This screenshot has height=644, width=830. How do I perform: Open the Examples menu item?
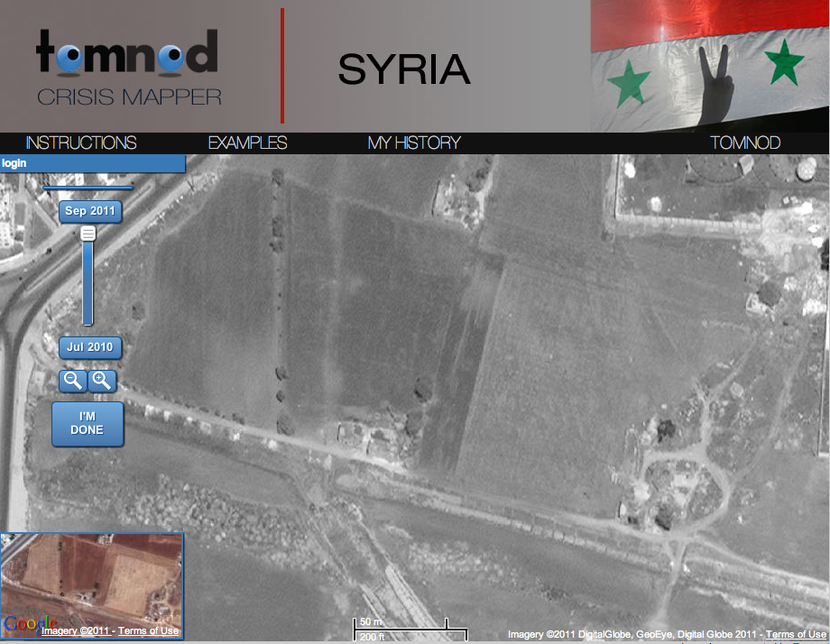[247, 143]
